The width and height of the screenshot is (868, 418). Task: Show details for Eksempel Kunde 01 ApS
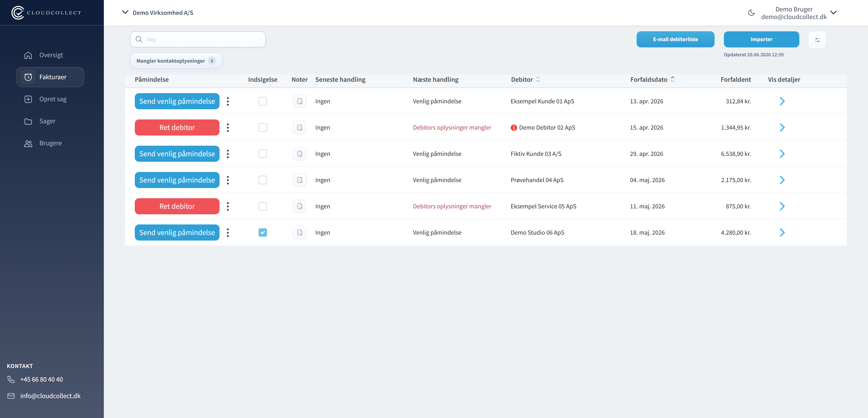pyautogui.click(x=782, y=101)
